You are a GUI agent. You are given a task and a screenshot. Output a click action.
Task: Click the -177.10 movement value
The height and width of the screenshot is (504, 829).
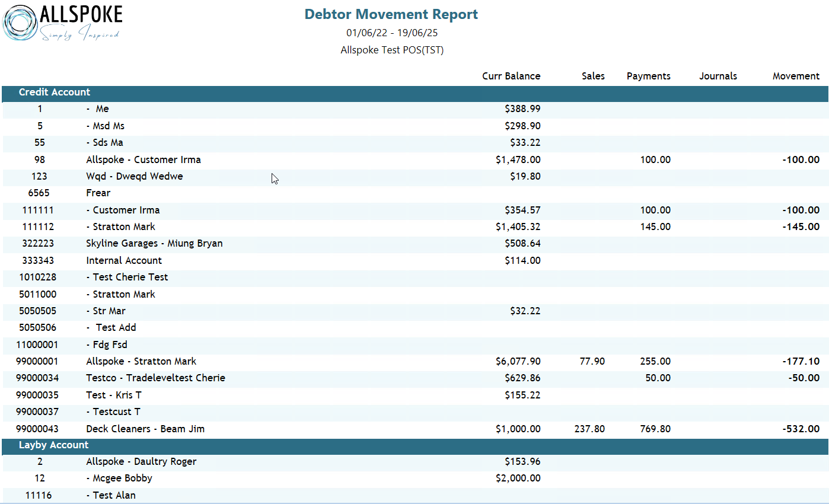click(801, 361)
